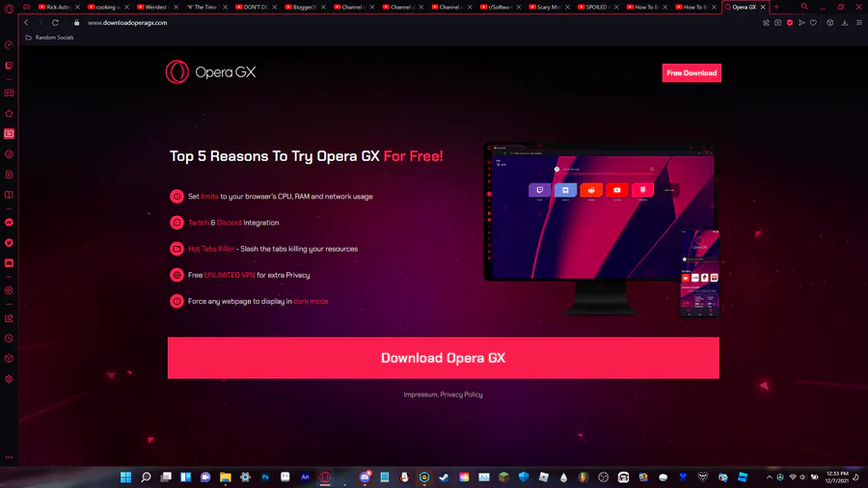
Task: Open the Privacy Policy link
Action: click(462, 394)
